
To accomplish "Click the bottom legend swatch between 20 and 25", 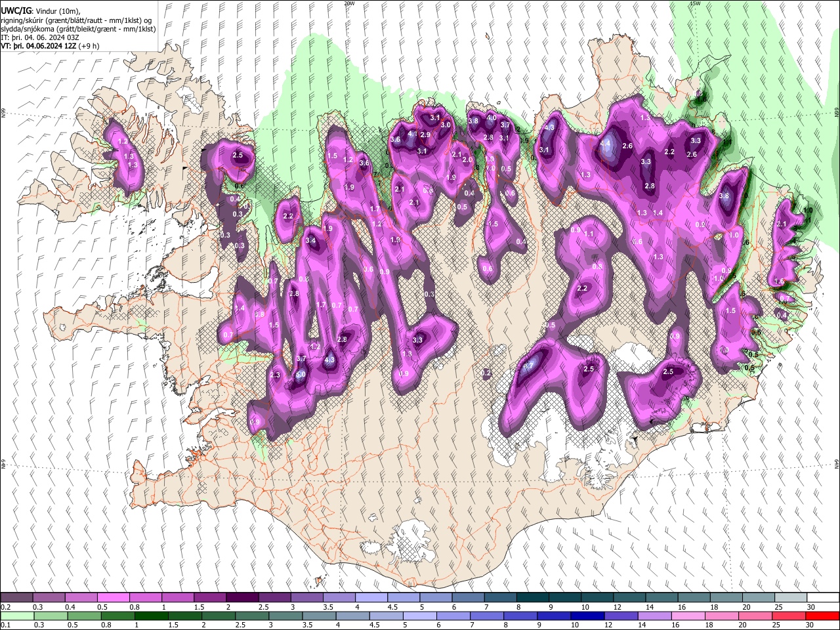I will coord(756,616).
